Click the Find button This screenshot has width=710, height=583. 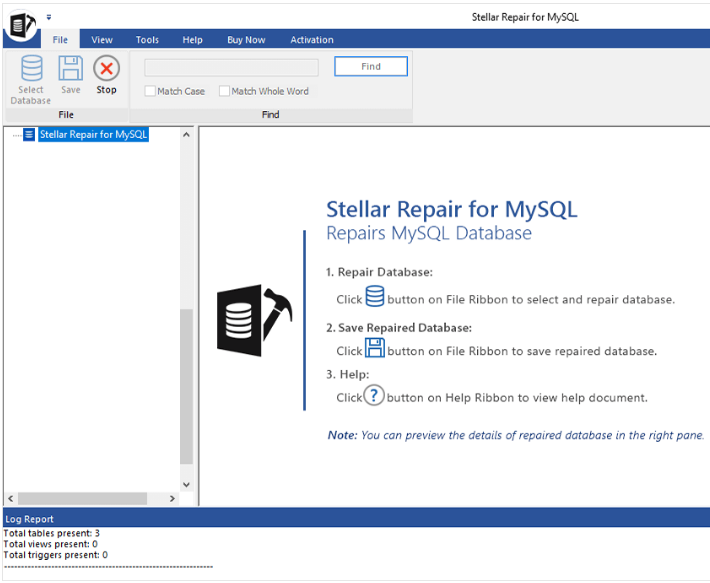point(371,67)
